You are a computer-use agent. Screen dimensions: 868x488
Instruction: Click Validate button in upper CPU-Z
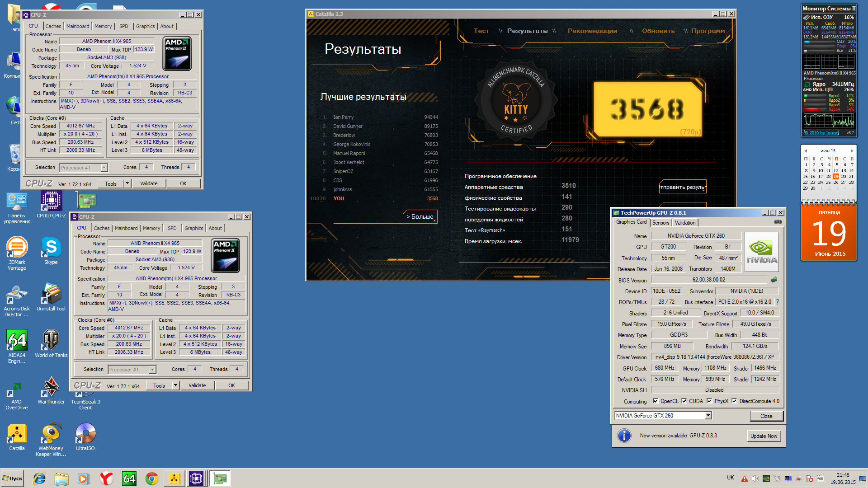[x=149, y=183]
